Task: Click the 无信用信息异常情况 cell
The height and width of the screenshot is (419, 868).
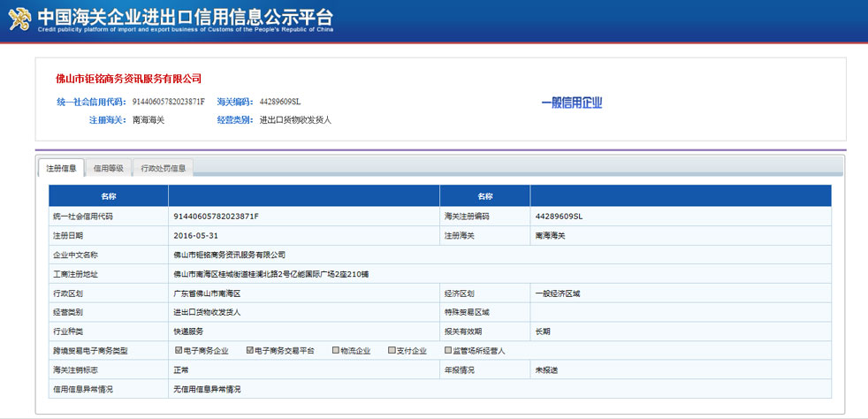Action: pos(207,389)
